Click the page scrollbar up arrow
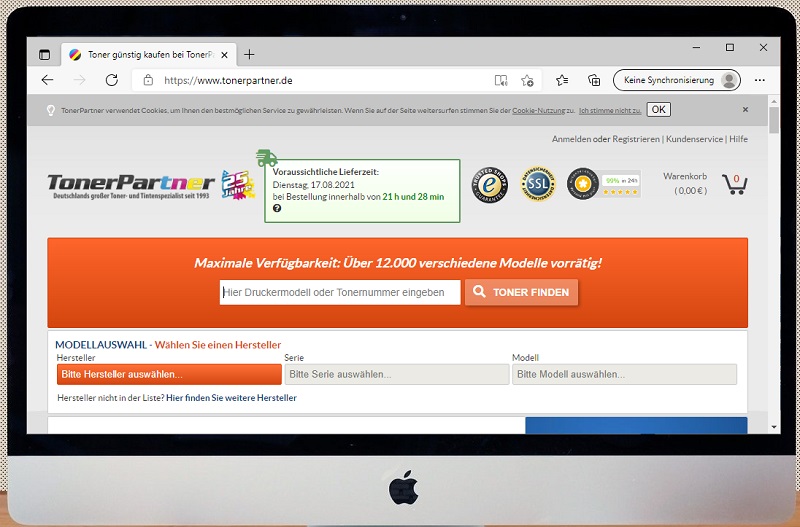 (774, 100)
